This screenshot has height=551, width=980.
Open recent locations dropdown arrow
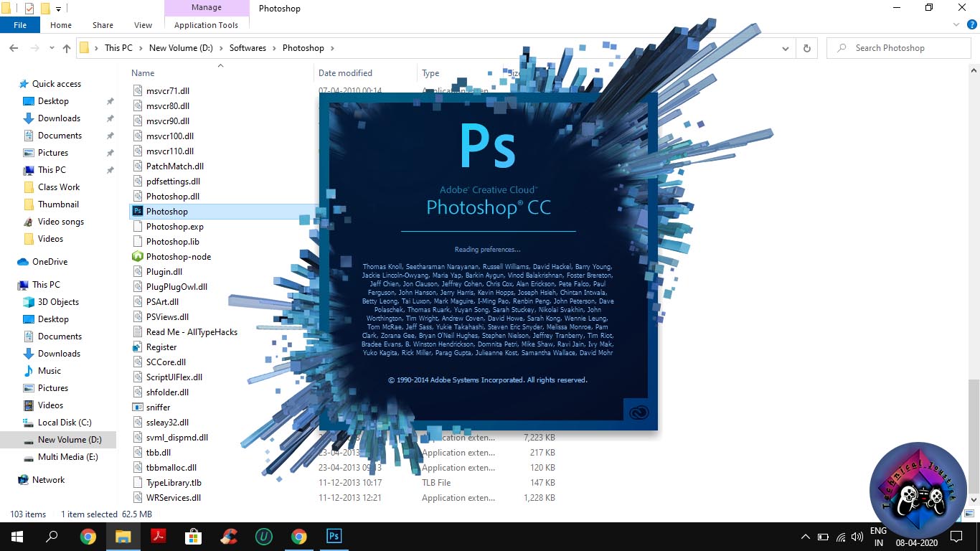point(51,48)
